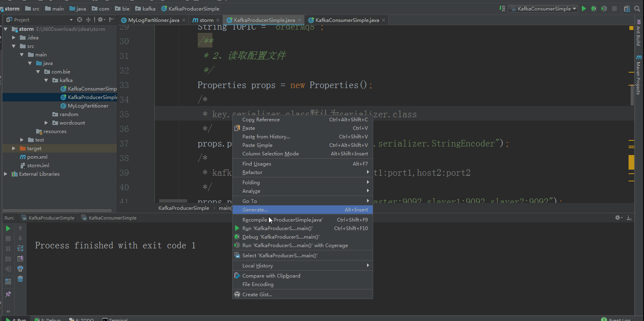The width and height of the screenshot is (644, 321).
Task: Close the KafkaProducerSimple.java tab
Action: pos(300,20)
